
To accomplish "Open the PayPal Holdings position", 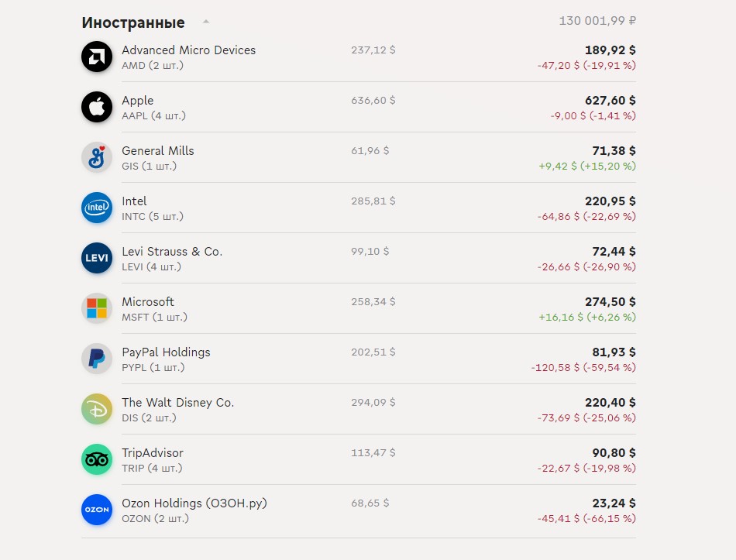I will (359, 359).
